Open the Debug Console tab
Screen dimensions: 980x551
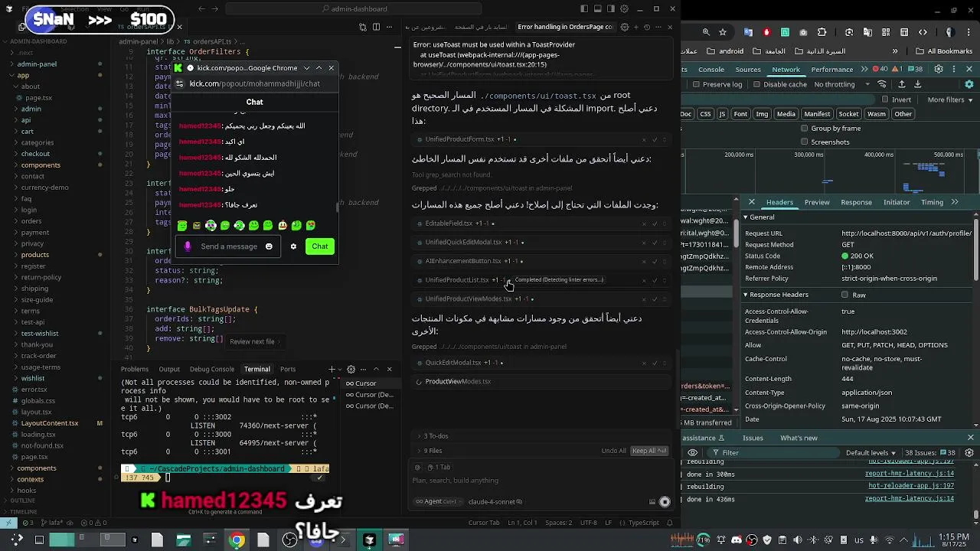click(212, 369)
